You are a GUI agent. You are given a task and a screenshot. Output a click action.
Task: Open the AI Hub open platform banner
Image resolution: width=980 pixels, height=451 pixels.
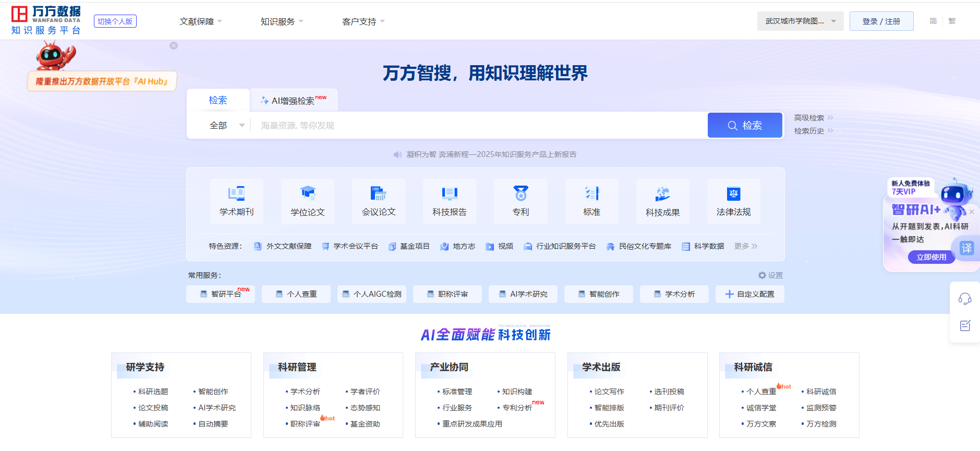click(102, 81)
